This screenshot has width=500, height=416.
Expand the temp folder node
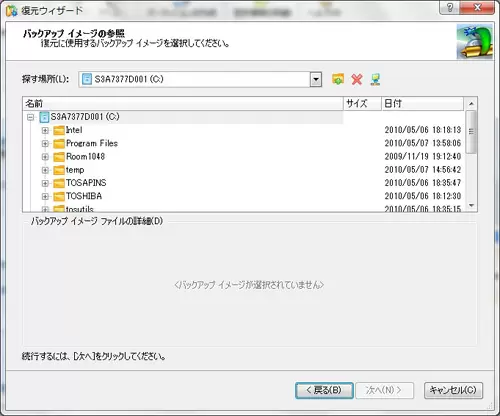45,170
